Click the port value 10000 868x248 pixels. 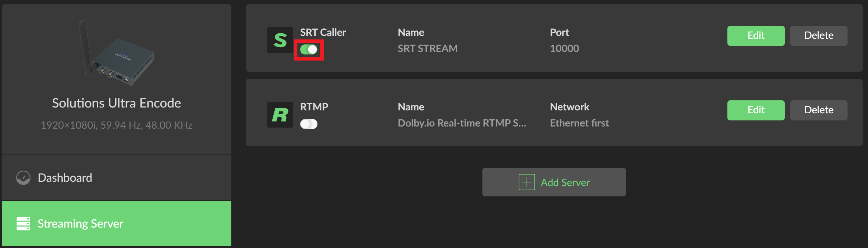pos(564,48)
